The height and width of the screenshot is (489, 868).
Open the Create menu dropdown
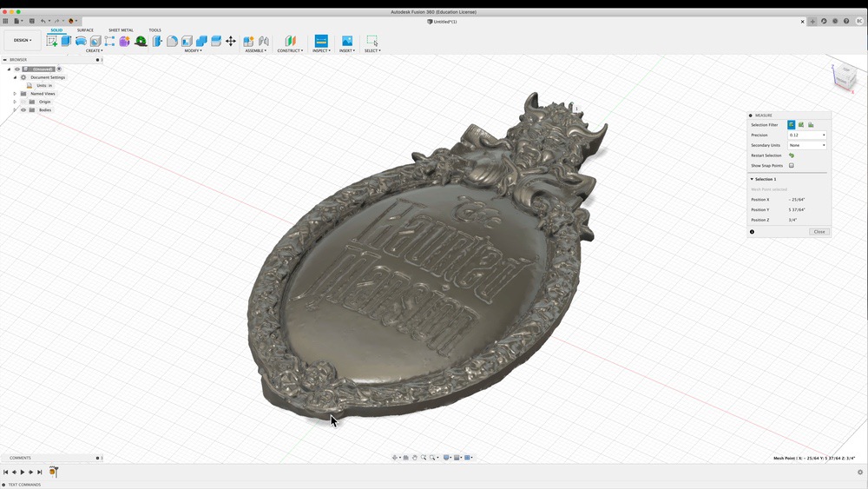pyautogui.click(x=94, y=50)
